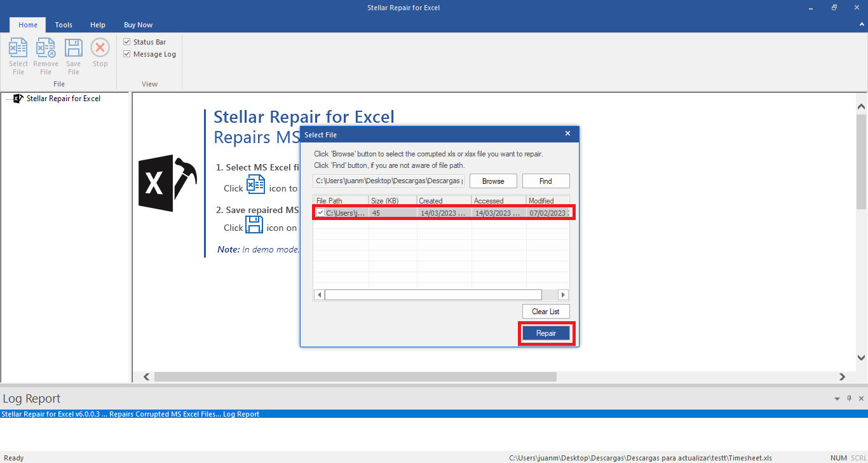The width and height of the screenshot is (868, 463).
Task: Open the Buy Now tab
Action: point(138,25)
